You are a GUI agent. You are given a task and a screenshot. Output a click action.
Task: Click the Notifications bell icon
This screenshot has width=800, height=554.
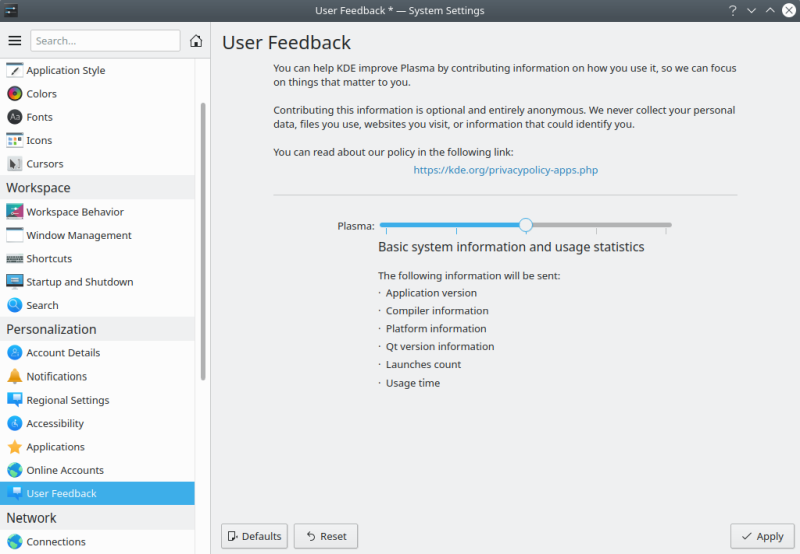(14, 376)
